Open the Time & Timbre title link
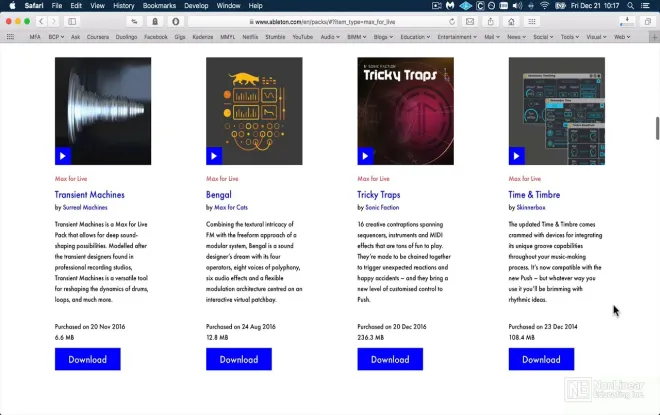 pos(534,194)
